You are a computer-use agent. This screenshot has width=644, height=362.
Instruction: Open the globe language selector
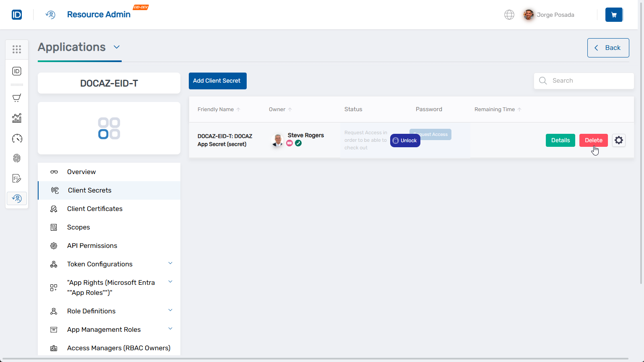pyautogui.click(x=509, y=15)
